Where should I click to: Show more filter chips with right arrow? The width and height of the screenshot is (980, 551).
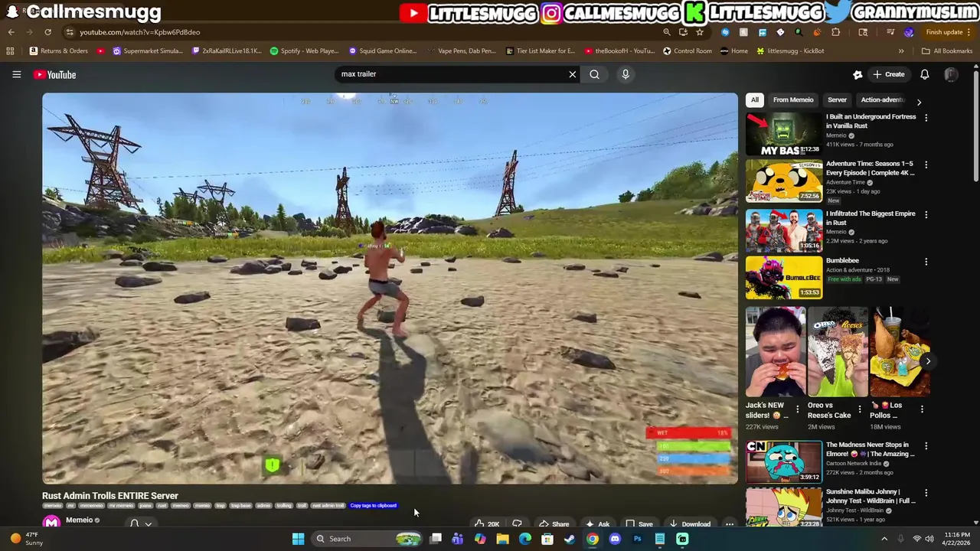919,101
